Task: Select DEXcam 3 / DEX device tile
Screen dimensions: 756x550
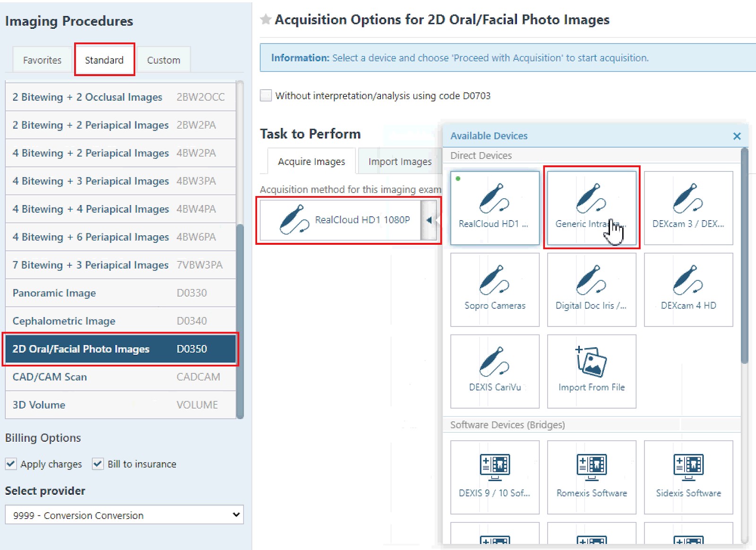Action: 688,208
